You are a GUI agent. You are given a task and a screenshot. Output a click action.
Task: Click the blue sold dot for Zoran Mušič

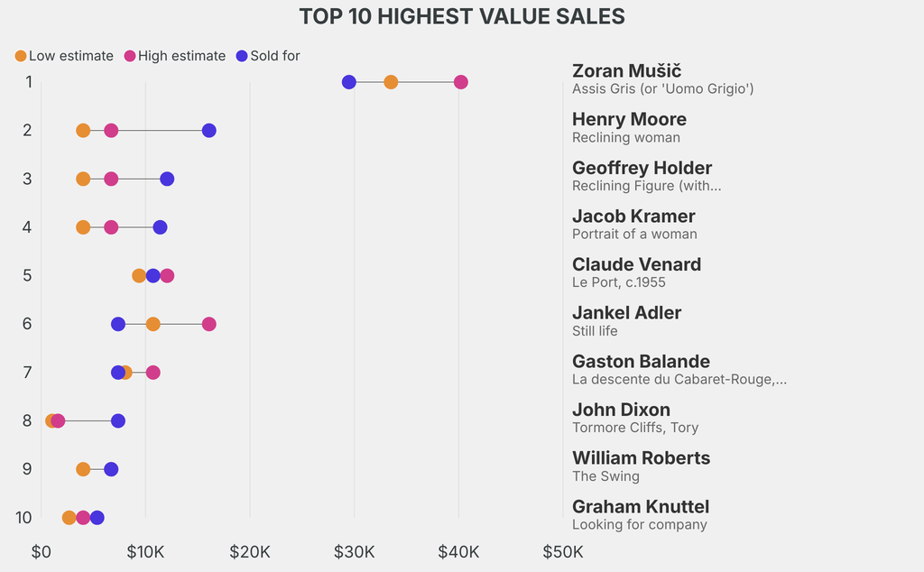pos(349,82)
